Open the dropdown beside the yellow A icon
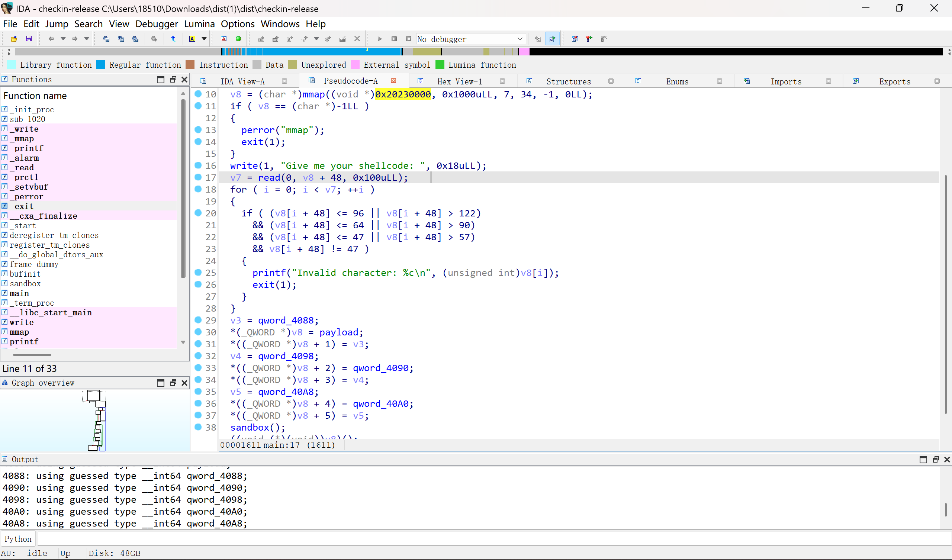Image resolution: width=952 pixels, height=560 pixels. (x=204, y=39)
